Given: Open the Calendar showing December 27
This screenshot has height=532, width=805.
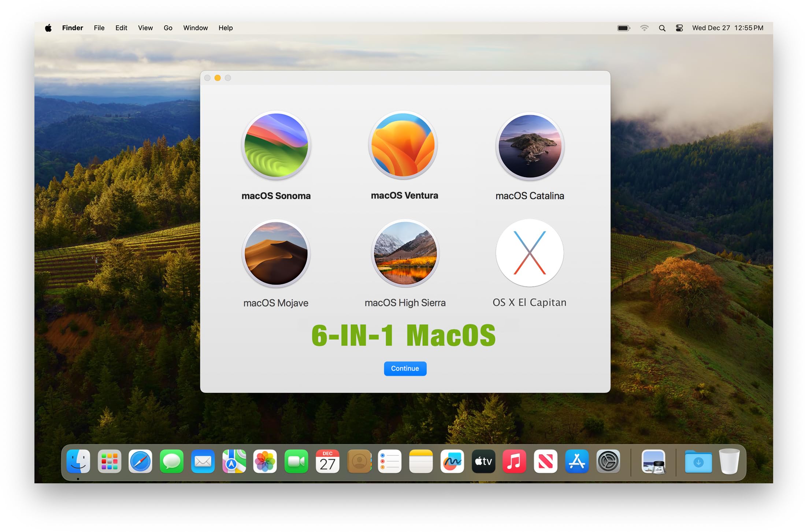Looking at the screenshot, I should tap(327, 462).
